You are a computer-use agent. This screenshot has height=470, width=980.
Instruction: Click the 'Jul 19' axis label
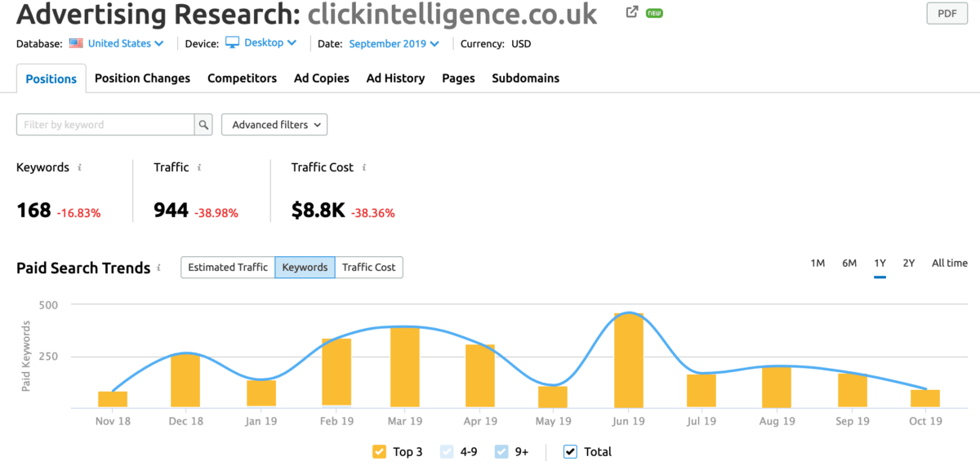[702, 421]
